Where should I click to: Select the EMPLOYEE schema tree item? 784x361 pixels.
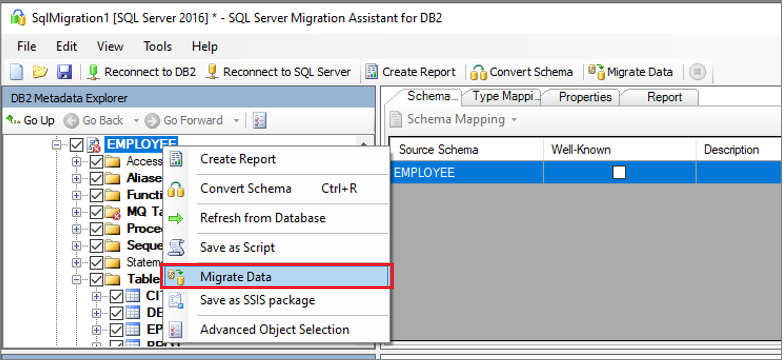click(x=142, y=144)
